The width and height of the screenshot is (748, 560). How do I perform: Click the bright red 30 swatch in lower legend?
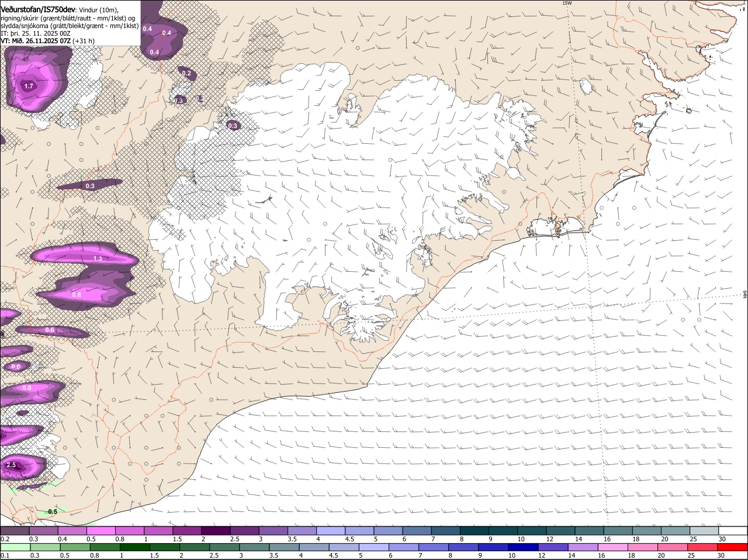tap(733, 547)
